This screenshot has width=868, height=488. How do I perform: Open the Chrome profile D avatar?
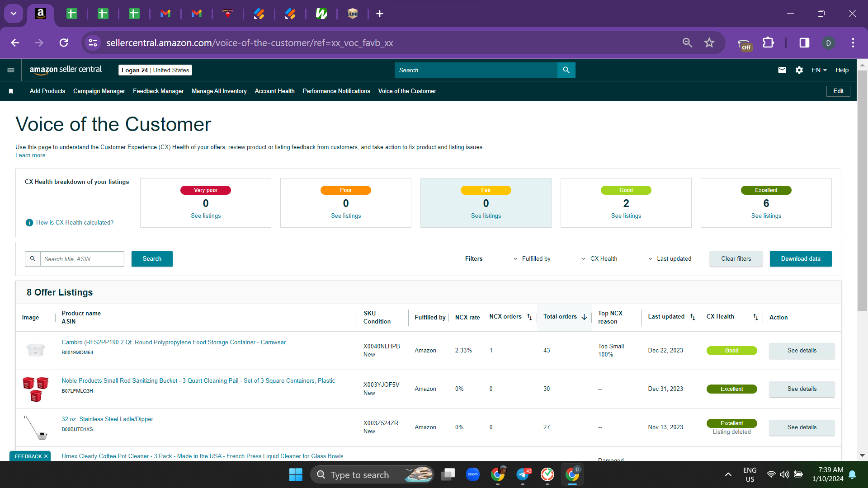(x=828, y=43)
